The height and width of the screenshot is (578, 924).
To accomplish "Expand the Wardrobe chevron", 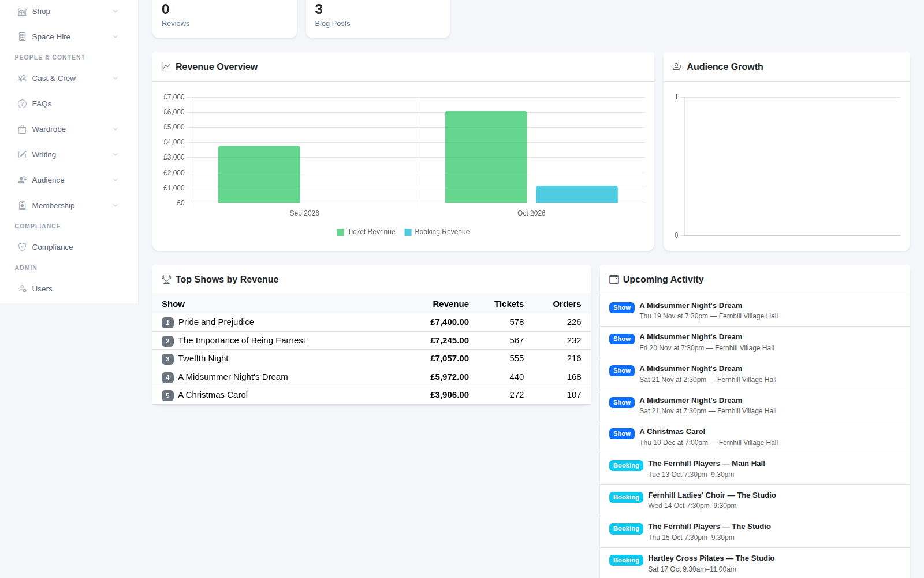I will [115, 129].
